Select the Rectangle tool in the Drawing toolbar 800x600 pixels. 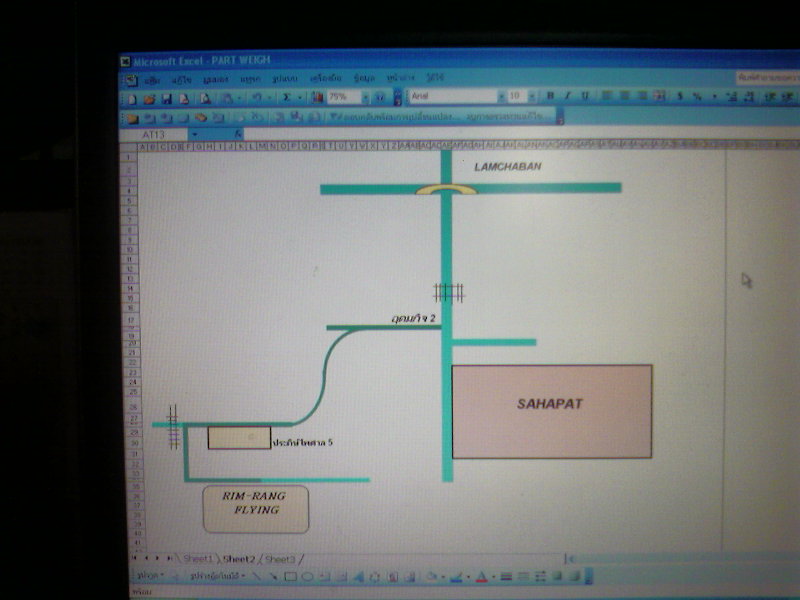(290, 577)
